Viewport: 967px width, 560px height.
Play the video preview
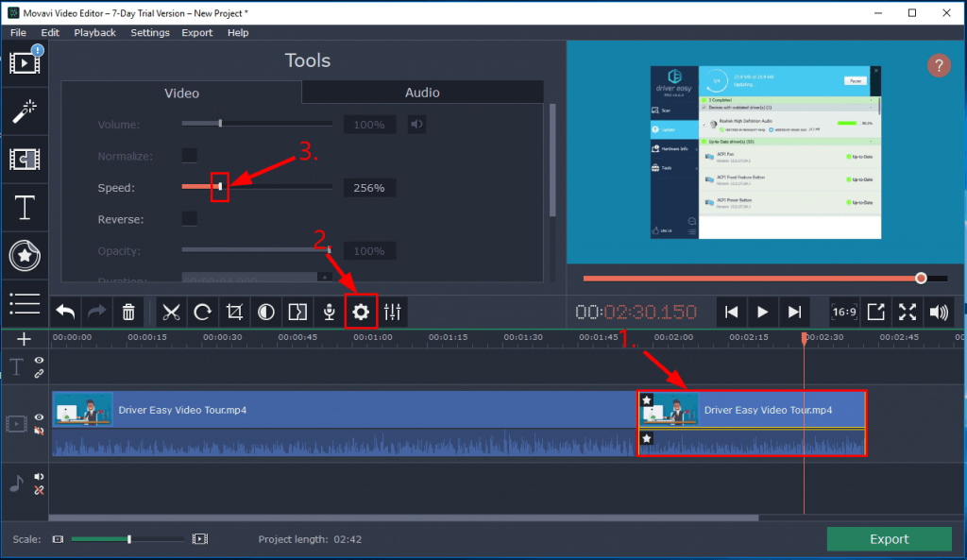(763, 312)
